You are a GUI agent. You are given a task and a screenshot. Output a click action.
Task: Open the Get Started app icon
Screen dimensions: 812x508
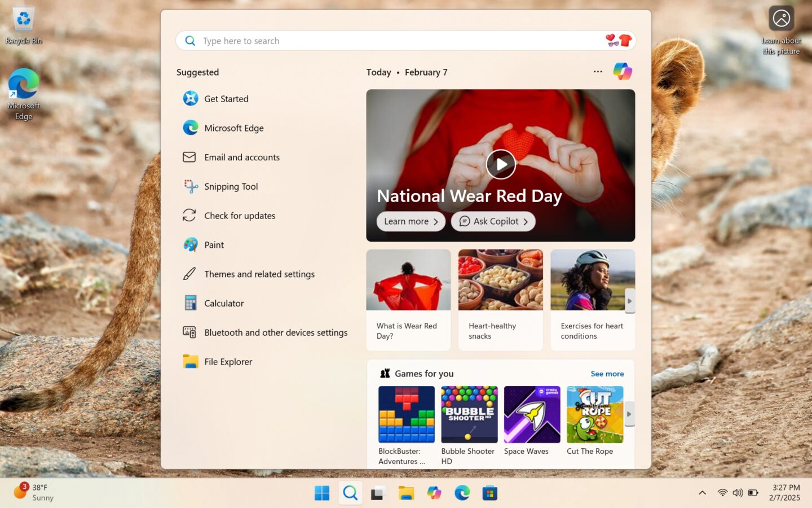tap(190, 98)
